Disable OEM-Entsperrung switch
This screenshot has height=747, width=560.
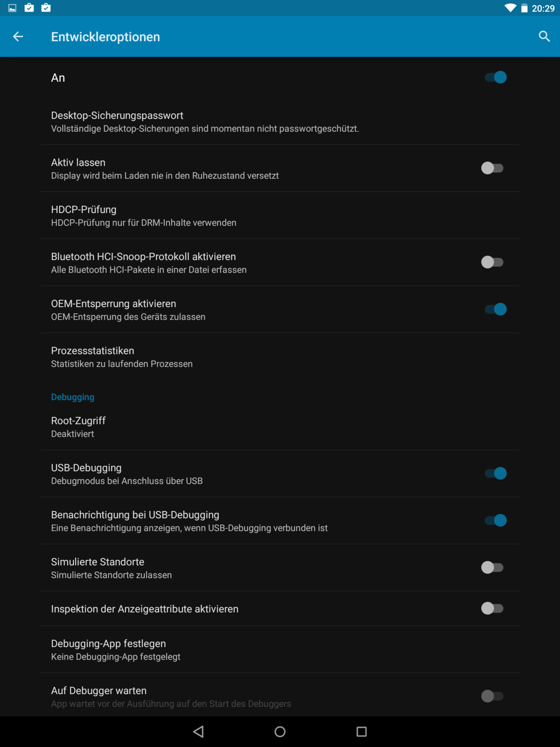[495, 309]
